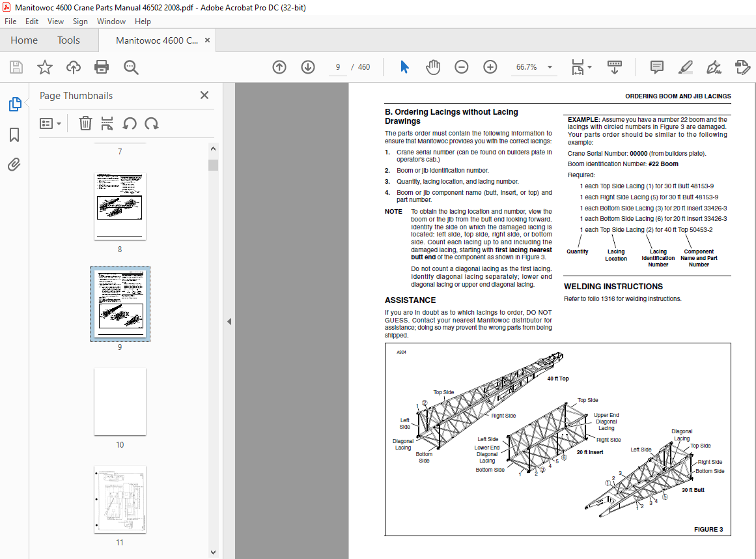756x559 pixels.
Task: Delete selected page thumbnail
Action: pos(85,124)
